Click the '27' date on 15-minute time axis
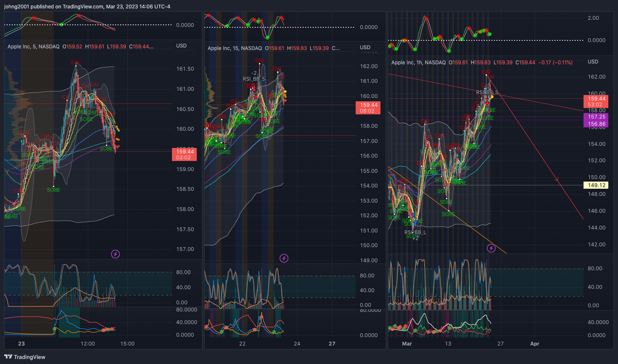The width and height of the screenshot is (618, 364). 332,344
